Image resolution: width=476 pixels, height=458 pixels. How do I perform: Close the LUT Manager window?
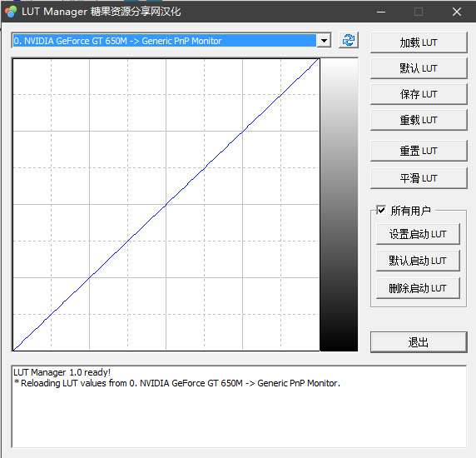457,12
